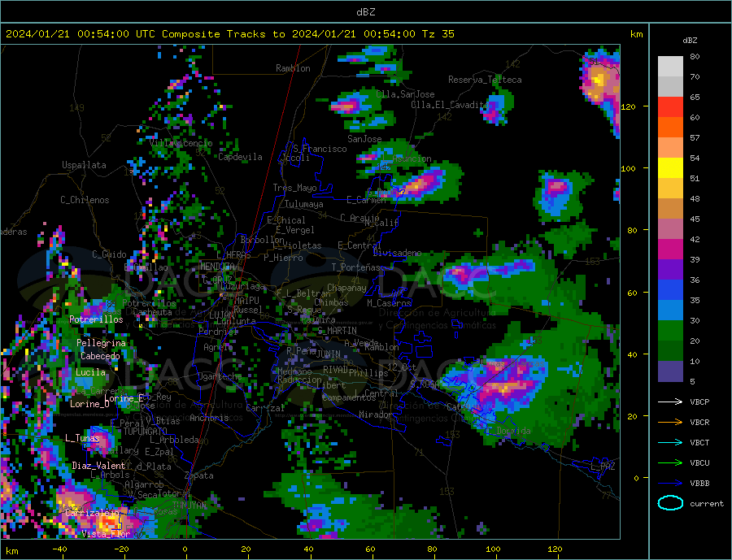The height and width of the screenshot is (560, 732).
Task: Click the 'current' legend label
Action: pos(707,504)
